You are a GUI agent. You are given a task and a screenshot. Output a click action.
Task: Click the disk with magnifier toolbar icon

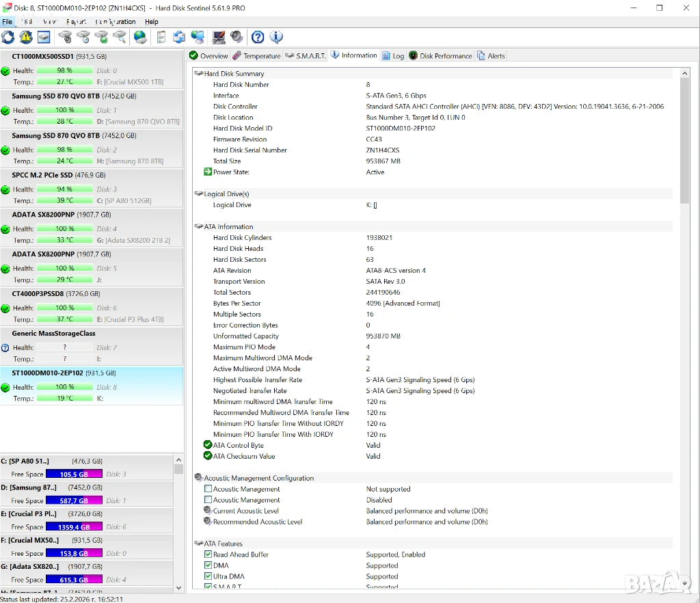[120, 37]
